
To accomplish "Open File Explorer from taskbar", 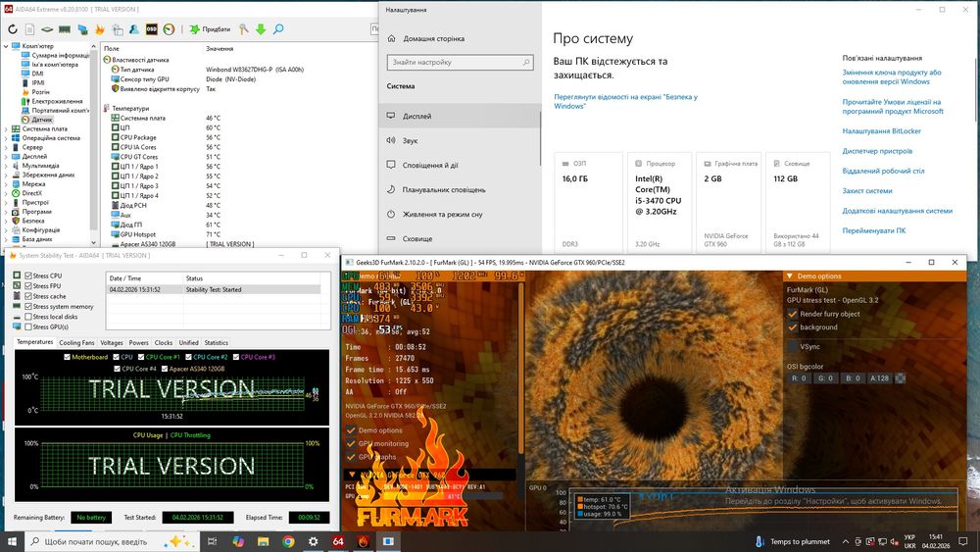I will 263,541.
